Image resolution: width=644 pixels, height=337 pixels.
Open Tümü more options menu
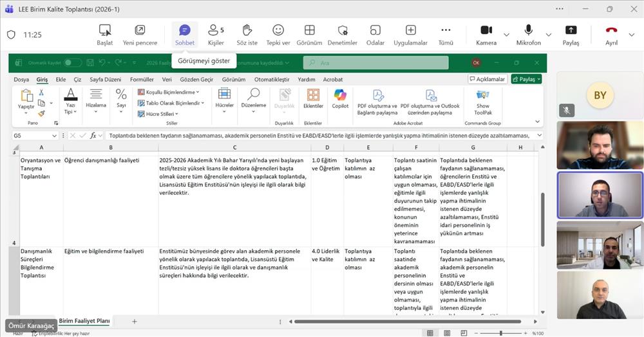tap(446, 35)
